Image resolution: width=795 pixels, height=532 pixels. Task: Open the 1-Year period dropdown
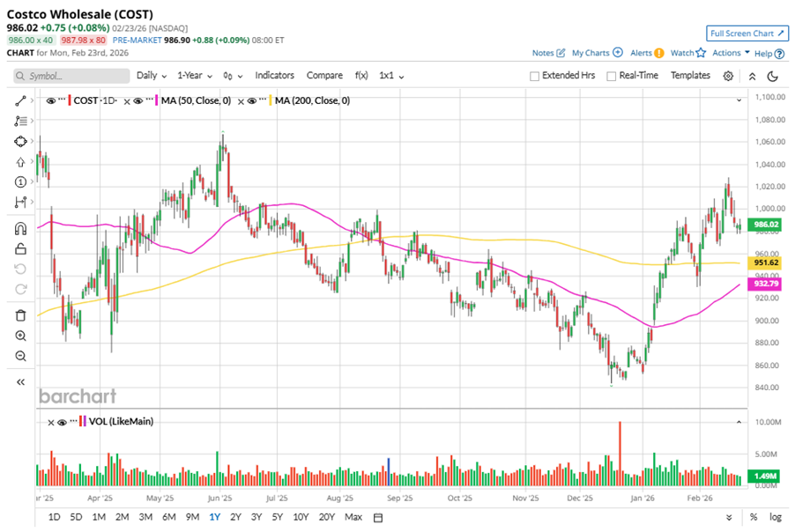pos(195,76)
